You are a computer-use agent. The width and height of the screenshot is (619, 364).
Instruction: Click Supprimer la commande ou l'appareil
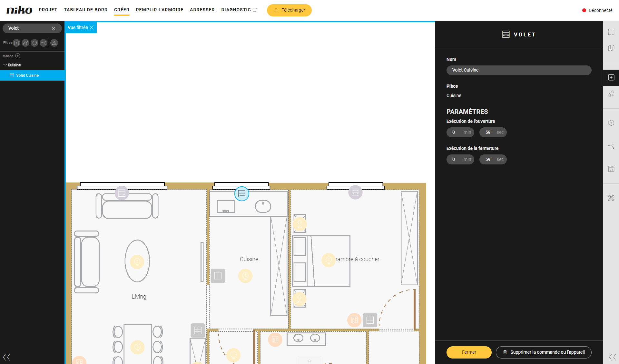point(544,352)
